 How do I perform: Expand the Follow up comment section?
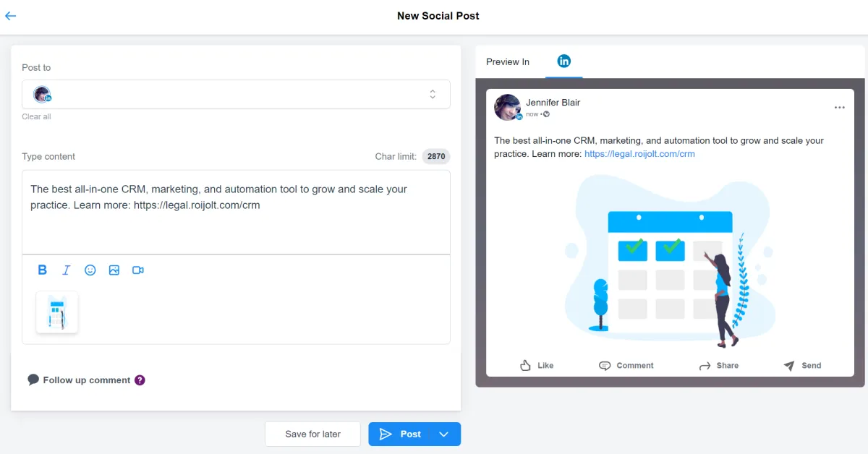86,380
